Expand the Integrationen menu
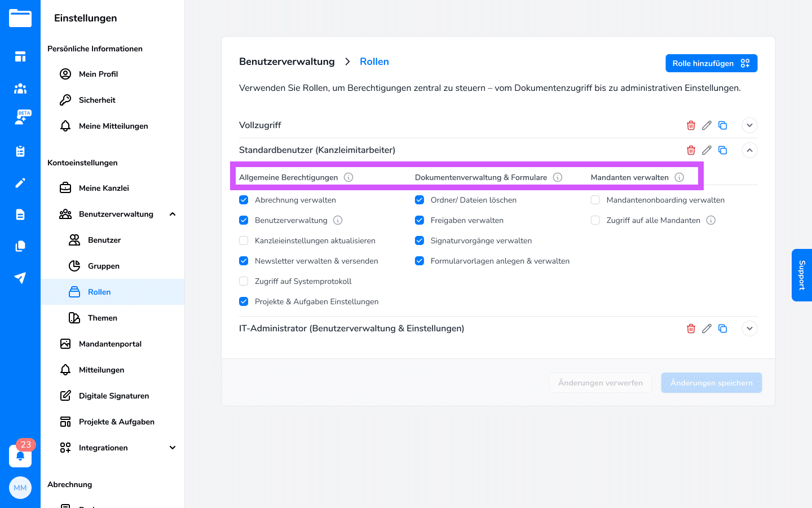 point(173,448)
